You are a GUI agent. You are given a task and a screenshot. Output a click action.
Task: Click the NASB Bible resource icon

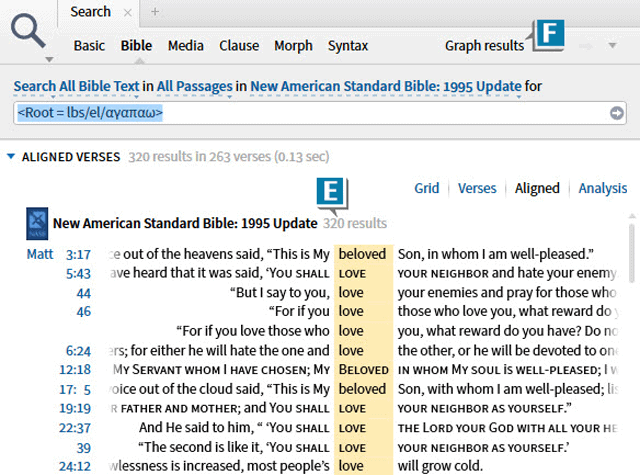pos(35,223)
